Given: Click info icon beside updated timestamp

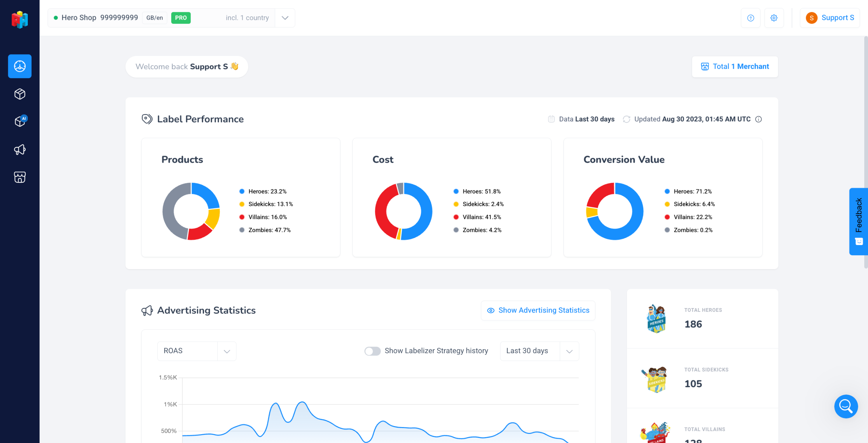Looking at the screenshot, I should coord(758,119).
